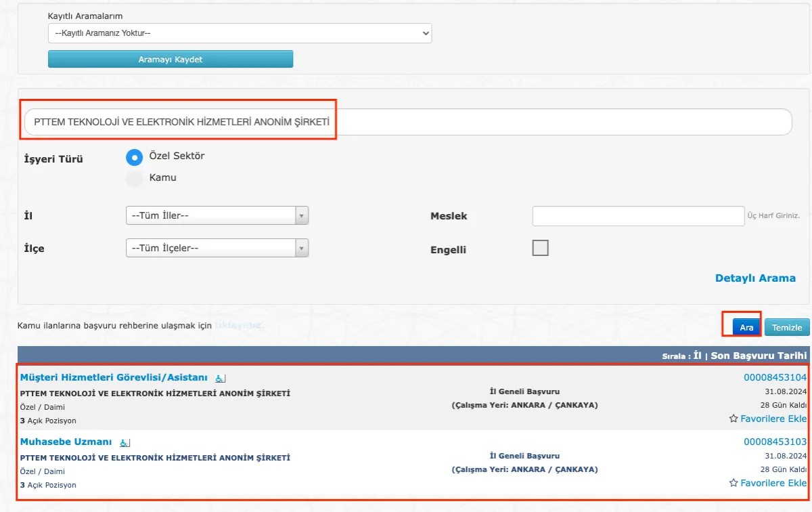812x512 pixels.
Task: Open the Muhasebe Uzmanı job listing
Action: [66, 442]
